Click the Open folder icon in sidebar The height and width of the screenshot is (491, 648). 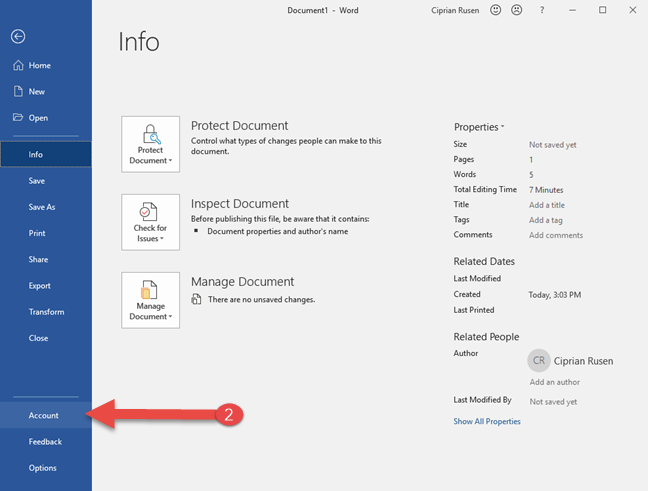pos(18,117)
